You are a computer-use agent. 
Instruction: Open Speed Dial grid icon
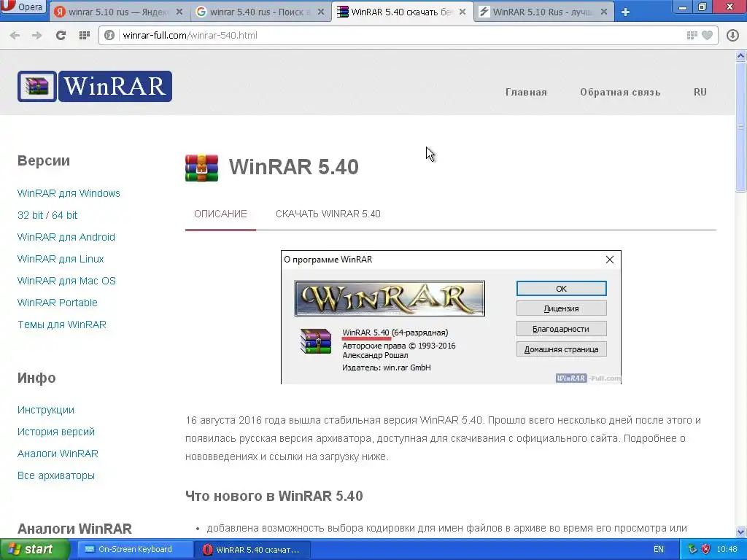click(x=85, y=35)
